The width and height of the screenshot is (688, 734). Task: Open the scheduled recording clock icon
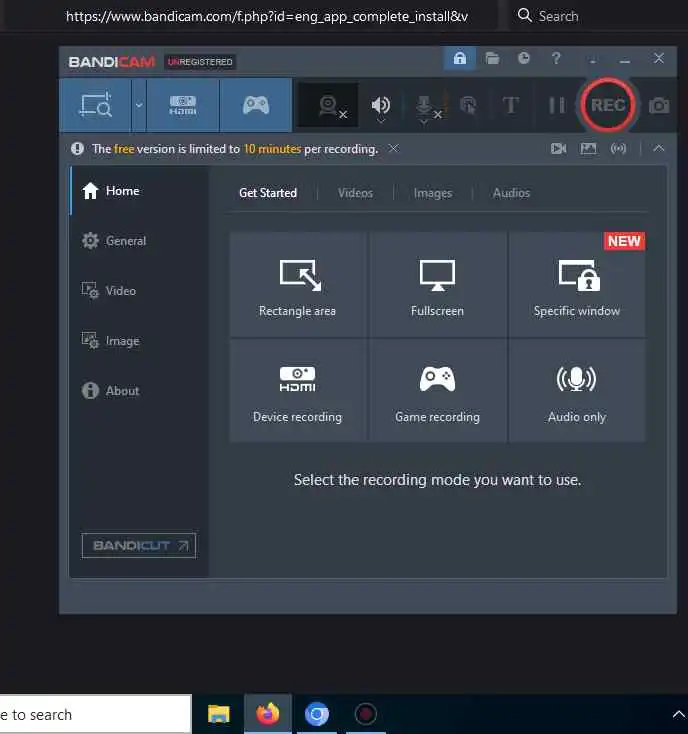coord(524,58)
